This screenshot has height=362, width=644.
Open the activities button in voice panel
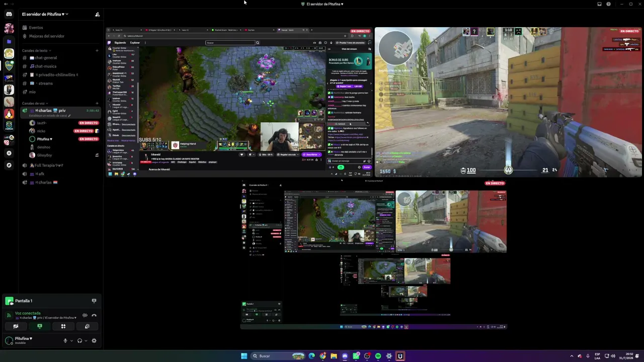pos(63,326)
